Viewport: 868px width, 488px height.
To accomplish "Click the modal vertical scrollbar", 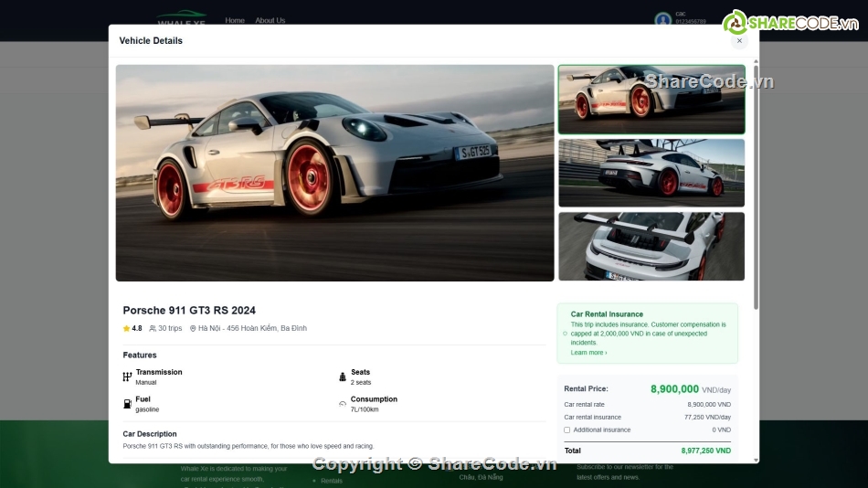I will pos(756,183).
